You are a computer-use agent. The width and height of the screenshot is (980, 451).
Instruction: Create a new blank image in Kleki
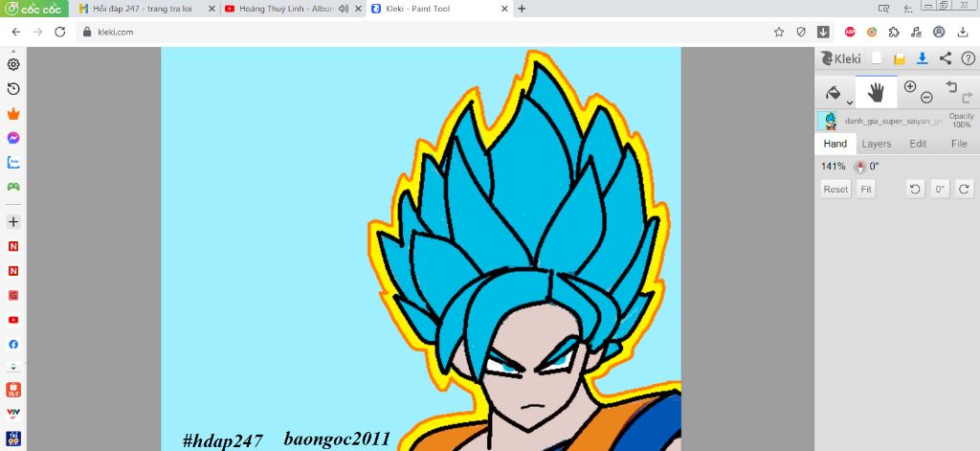877,58
